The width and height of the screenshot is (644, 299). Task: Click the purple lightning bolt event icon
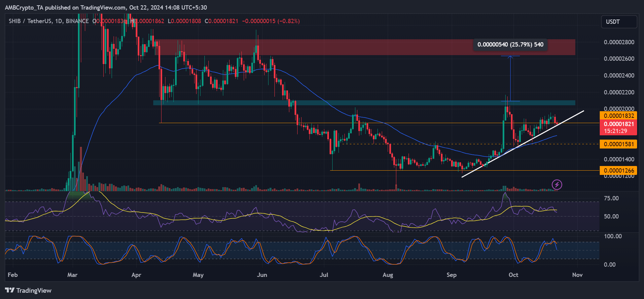pos(557,184)
